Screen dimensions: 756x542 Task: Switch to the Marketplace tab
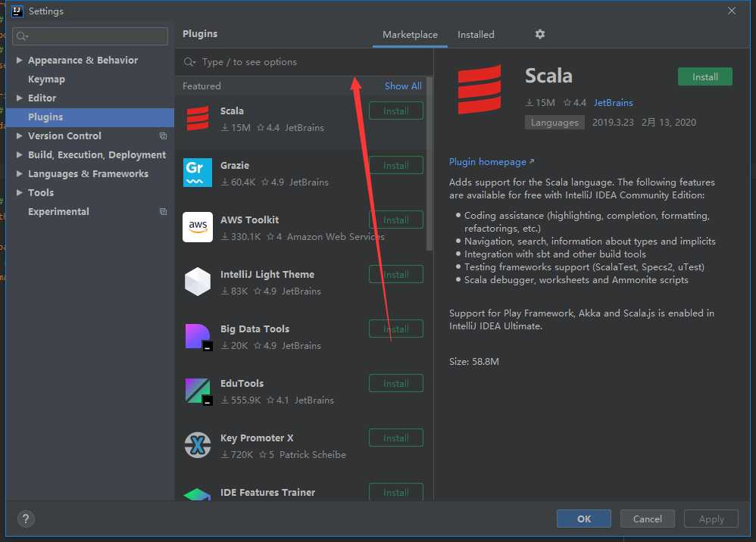tap(410, 35)
